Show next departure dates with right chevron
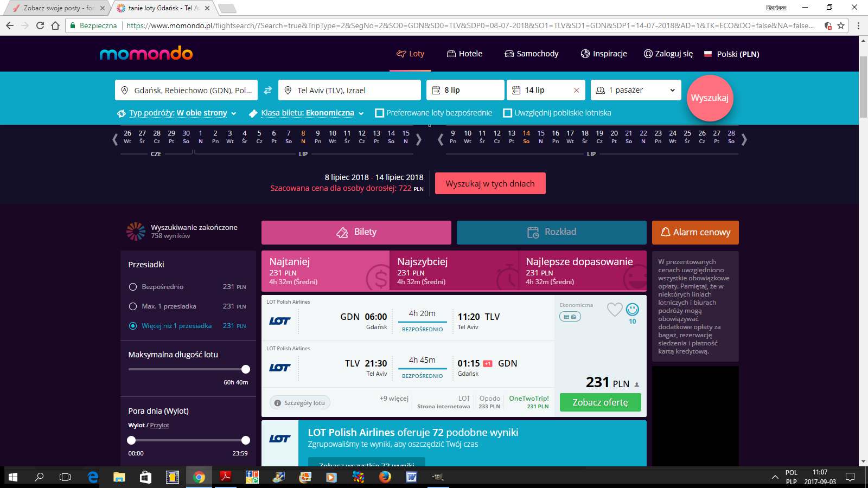 419,140
